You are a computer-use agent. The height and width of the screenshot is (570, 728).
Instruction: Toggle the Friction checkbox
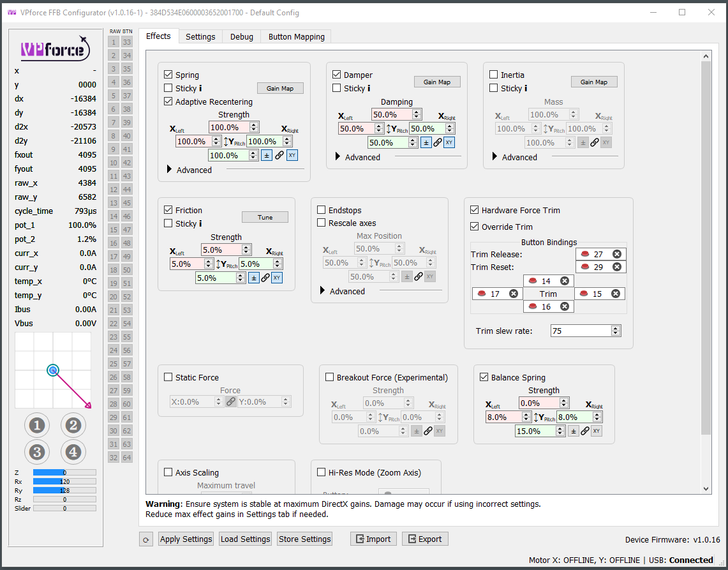[x=168, y=210]
